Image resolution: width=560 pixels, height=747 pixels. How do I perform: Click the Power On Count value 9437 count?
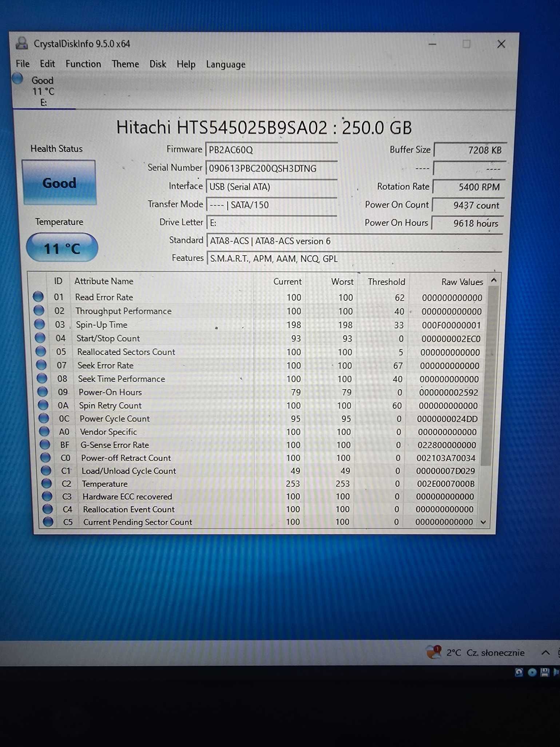[x=468, y=205]
